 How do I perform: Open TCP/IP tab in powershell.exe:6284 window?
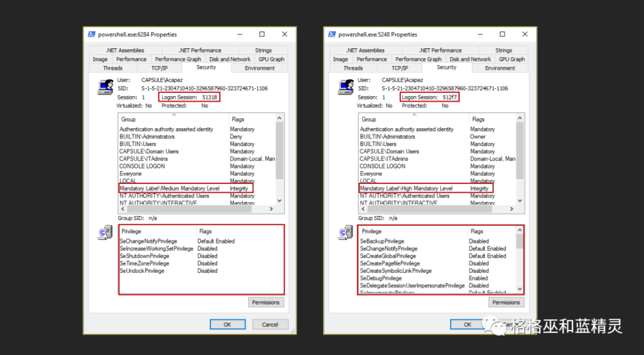tap(159, 68)
